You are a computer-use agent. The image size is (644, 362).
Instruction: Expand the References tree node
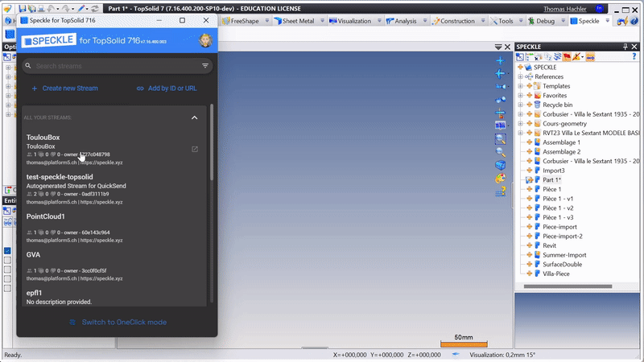pos(520,76)
